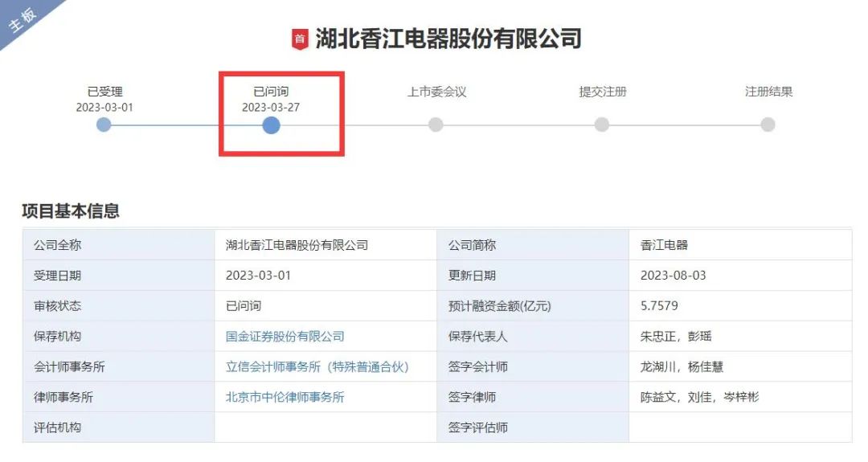Image resolution: width=868 pixels, height=462 pixels.
Task: Click the 会计师事务所 label cell
Action: click(118, 366)
